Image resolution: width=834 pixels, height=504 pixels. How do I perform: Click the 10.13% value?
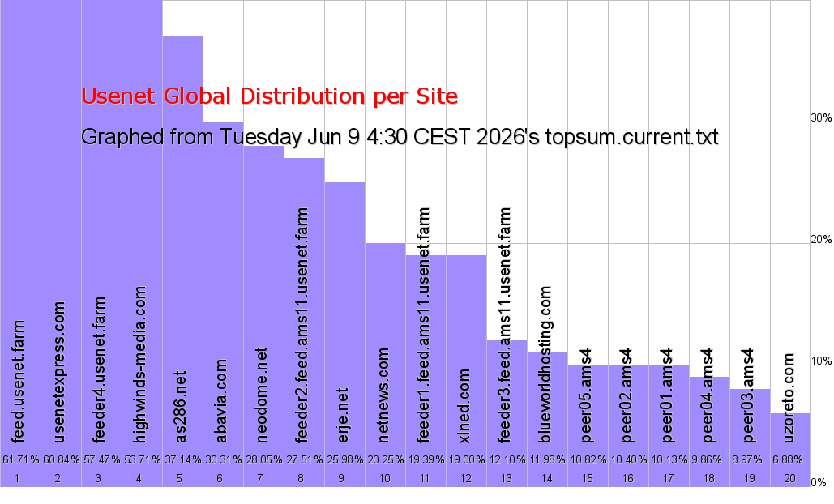pos(669,459)
